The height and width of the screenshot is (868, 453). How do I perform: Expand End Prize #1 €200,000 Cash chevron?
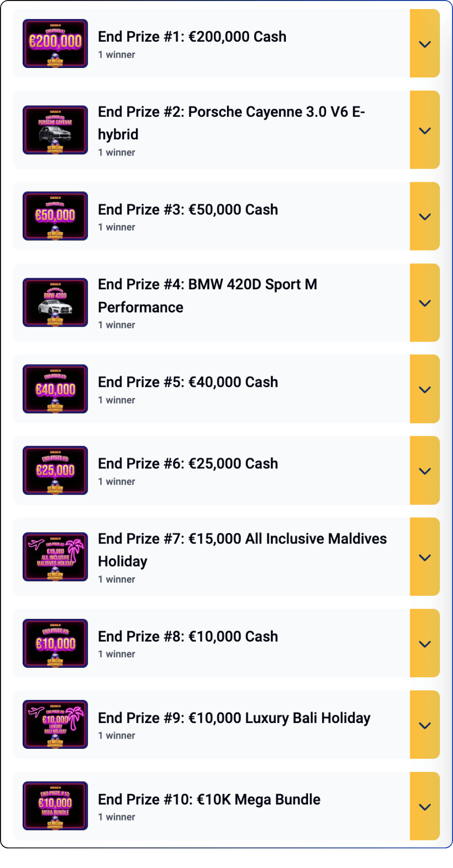click(x=425, y=44)
